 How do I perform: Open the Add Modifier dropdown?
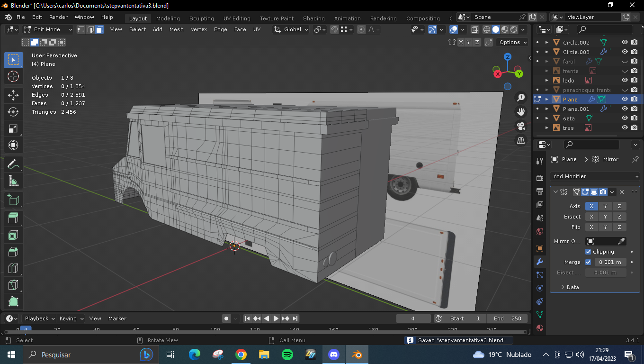(x=595, y=176)
